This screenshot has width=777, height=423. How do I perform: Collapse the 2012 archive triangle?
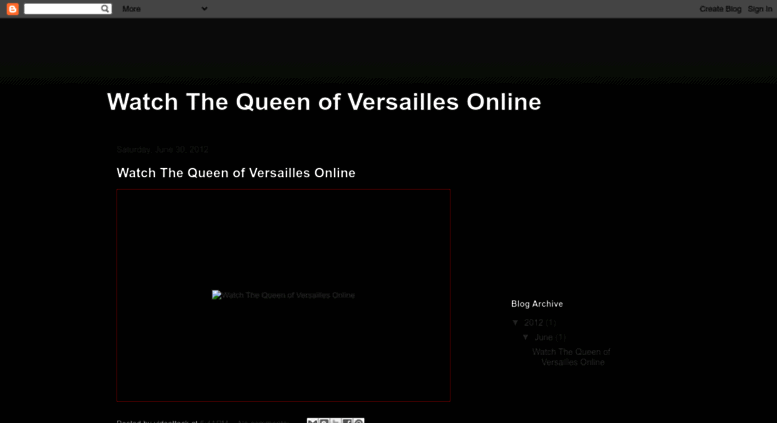click(515, 322)
